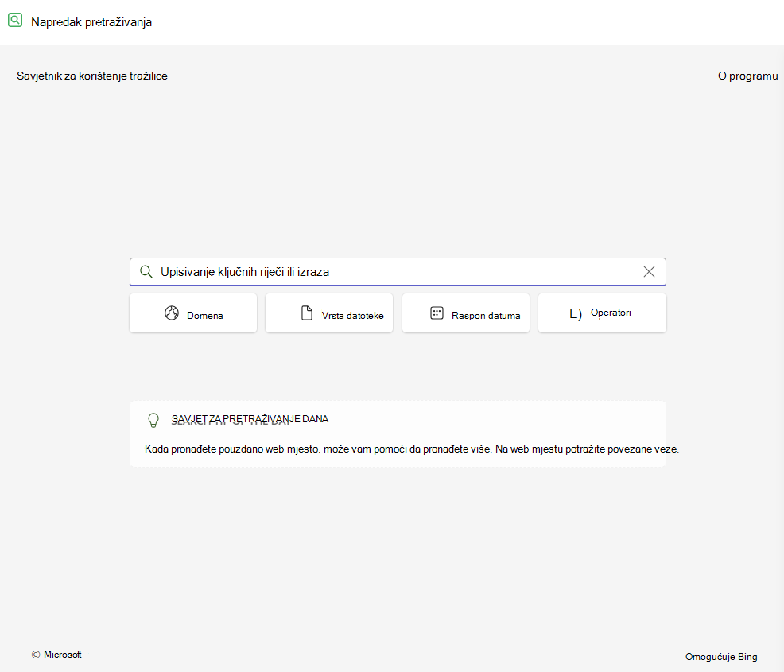Open the Operatori button

(x=602, y=313)
